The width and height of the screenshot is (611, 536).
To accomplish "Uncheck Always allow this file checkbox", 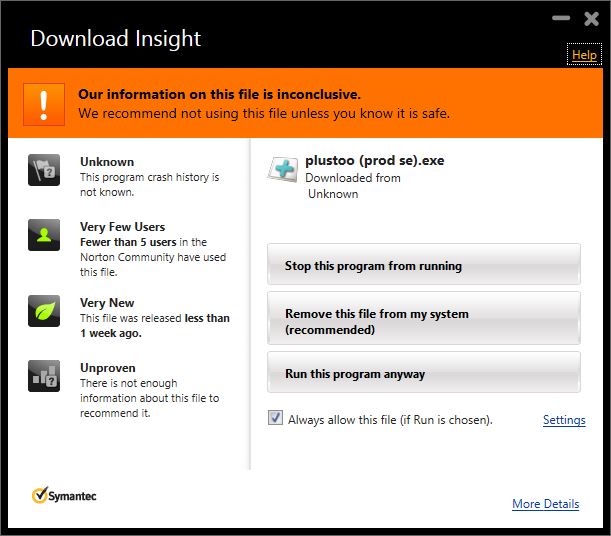I will click(275, 418).
